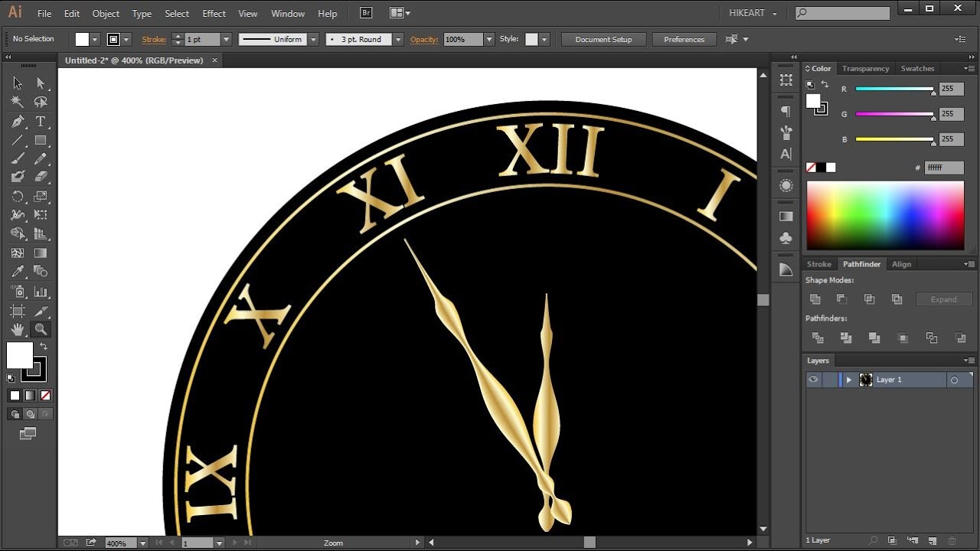
Task: Select the Rotate tool
Action: point(18,197)
